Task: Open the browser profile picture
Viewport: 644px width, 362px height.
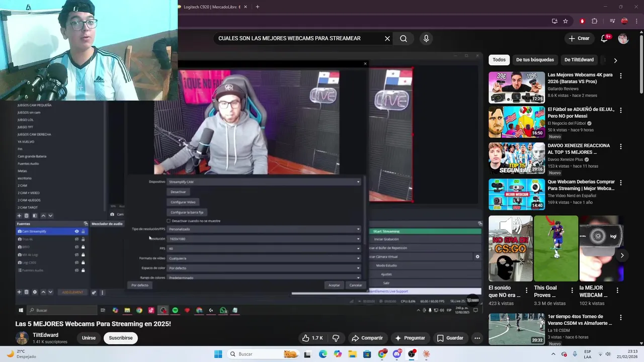Action: 624,21
